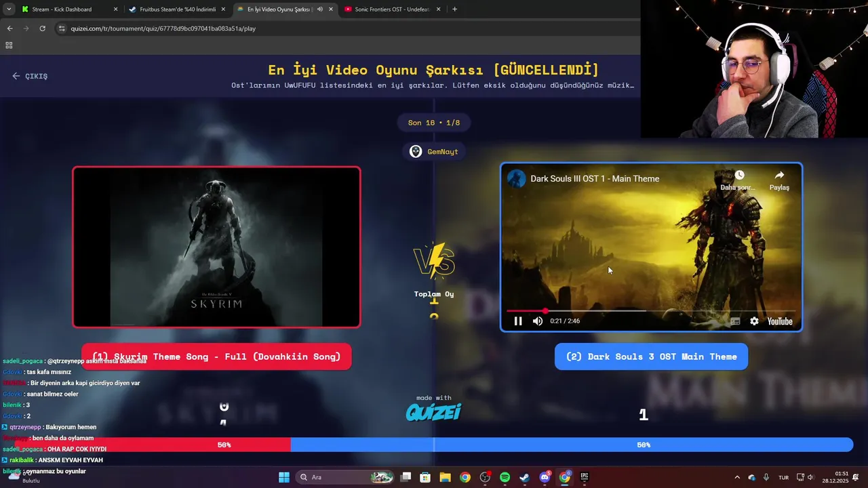Click the red 50% vote bar

(x=145, y=445)
